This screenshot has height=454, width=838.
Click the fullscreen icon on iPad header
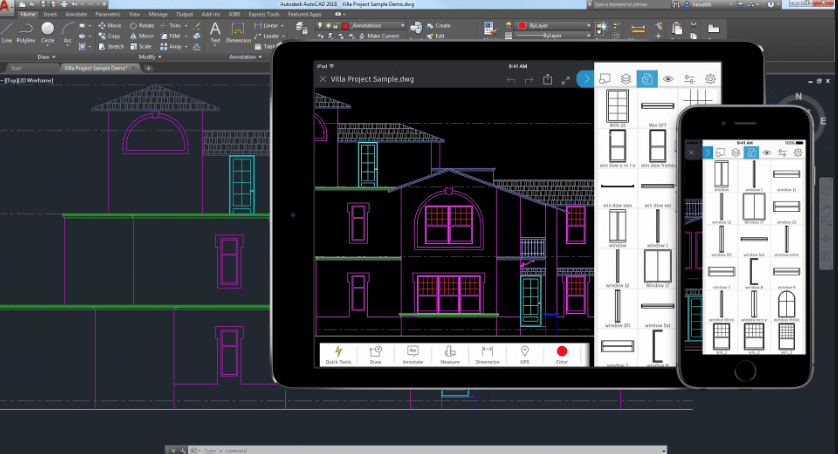point(565,80)
